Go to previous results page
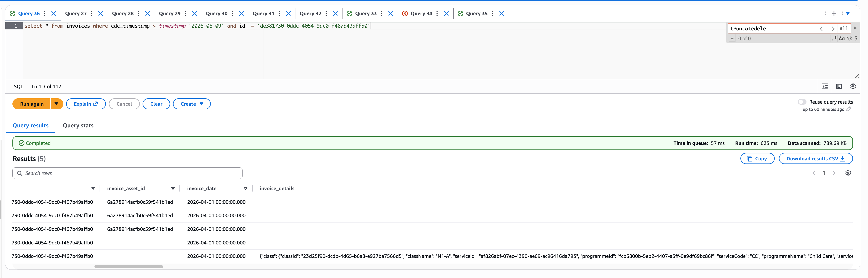868x278 pixels. tap(814, 173)
